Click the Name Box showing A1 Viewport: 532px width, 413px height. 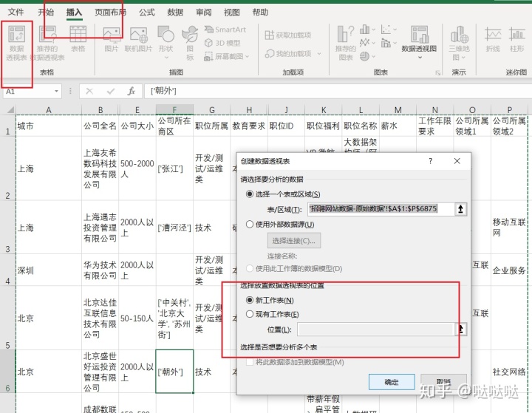coord(28,92)
